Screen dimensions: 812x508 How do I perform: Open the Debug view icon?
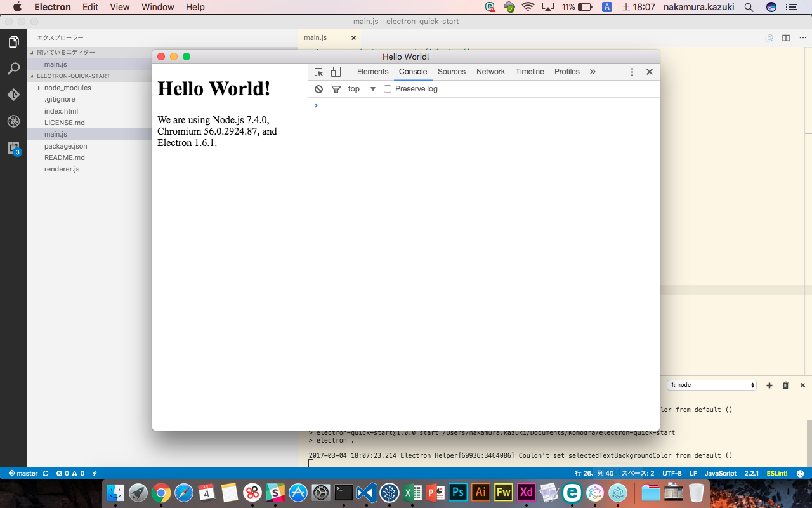13,121
